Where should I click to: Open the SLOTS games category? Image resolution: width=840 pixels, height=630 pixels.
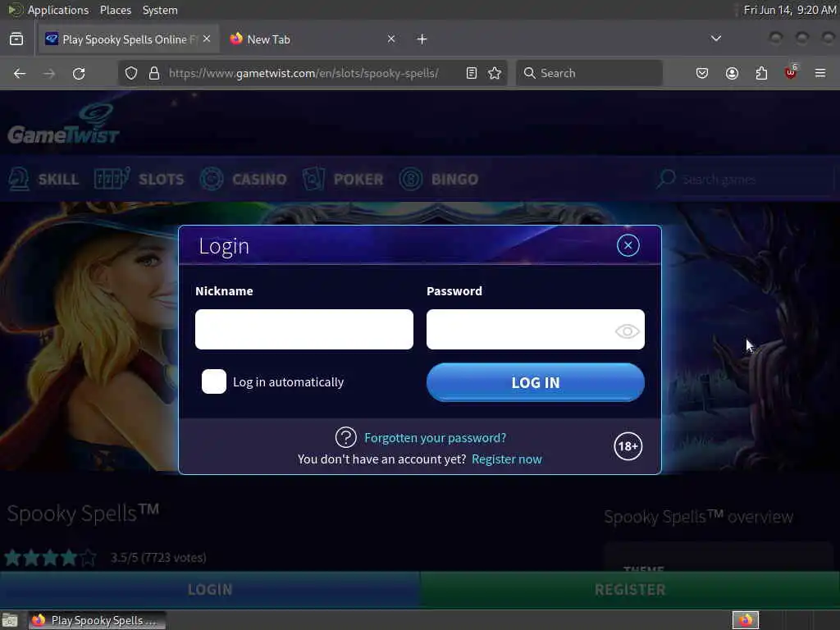coord(139,179)
